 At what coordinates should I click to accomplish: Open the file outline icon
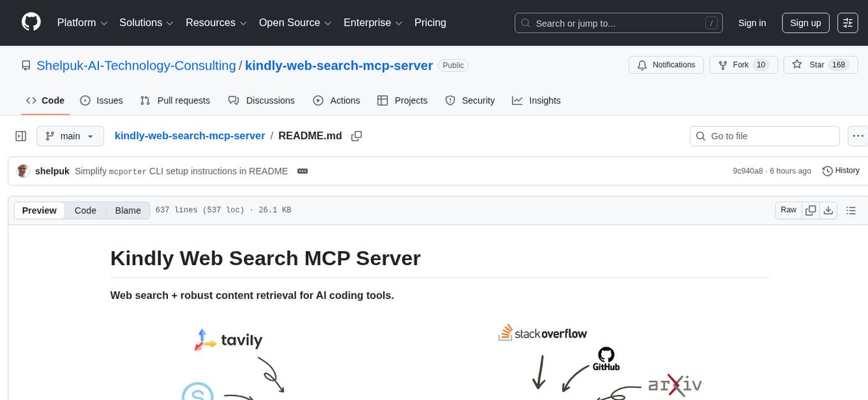pyautogui.click(x=851, y=210)
